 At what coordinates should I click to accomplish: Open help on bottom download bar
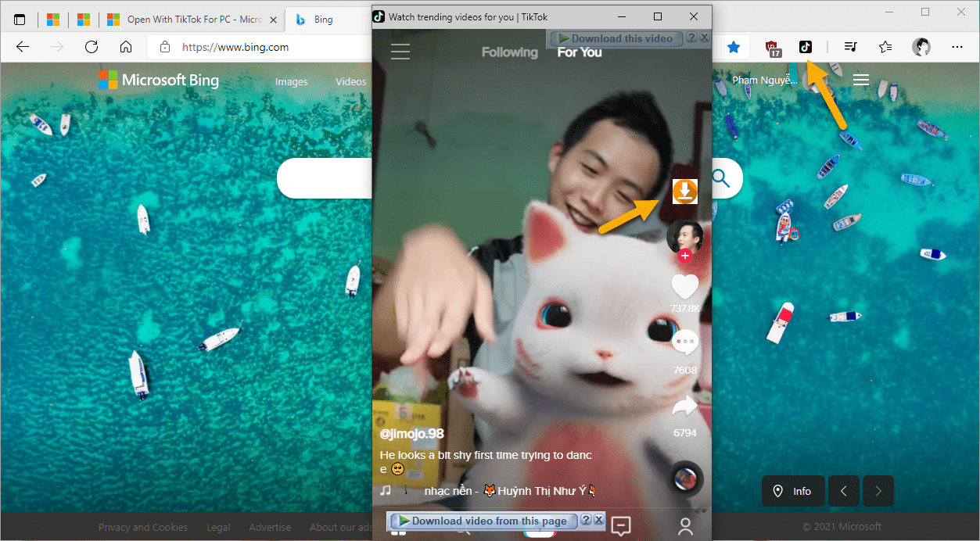pyautogui.click(x=586, y=520)
